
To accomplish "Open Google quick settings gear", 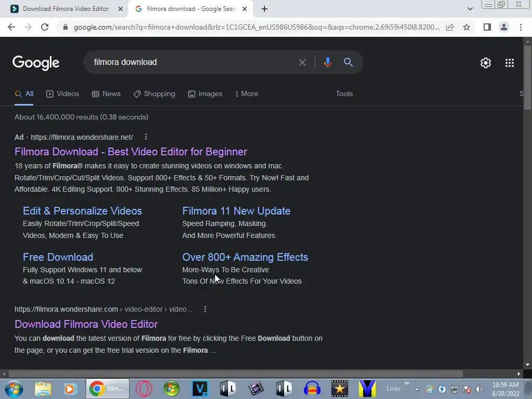I will coord(486,63).
